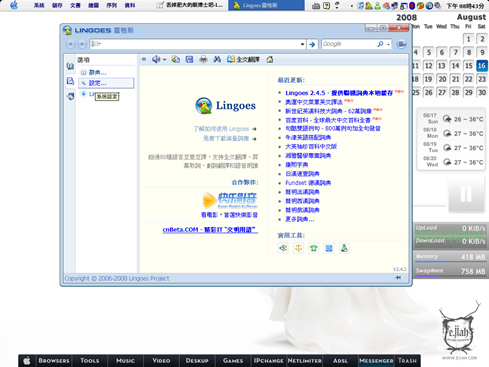
Task: Open the 系統 menu in the top bar
Action: pyautogui.click(x=39, y=5)
